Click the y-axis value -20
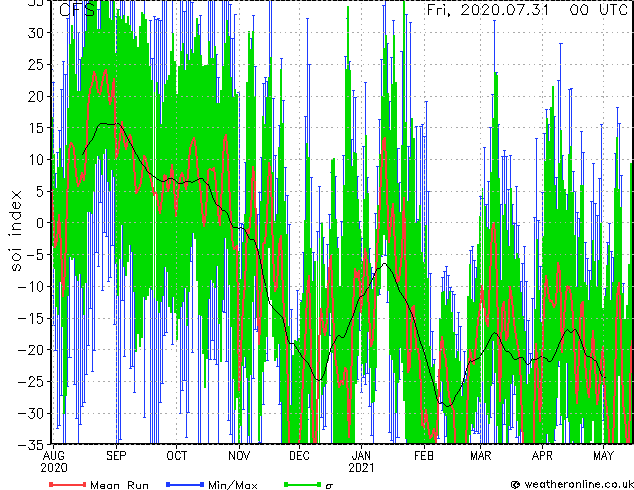This screenshot has height=490, width=634. coord(30,350)
